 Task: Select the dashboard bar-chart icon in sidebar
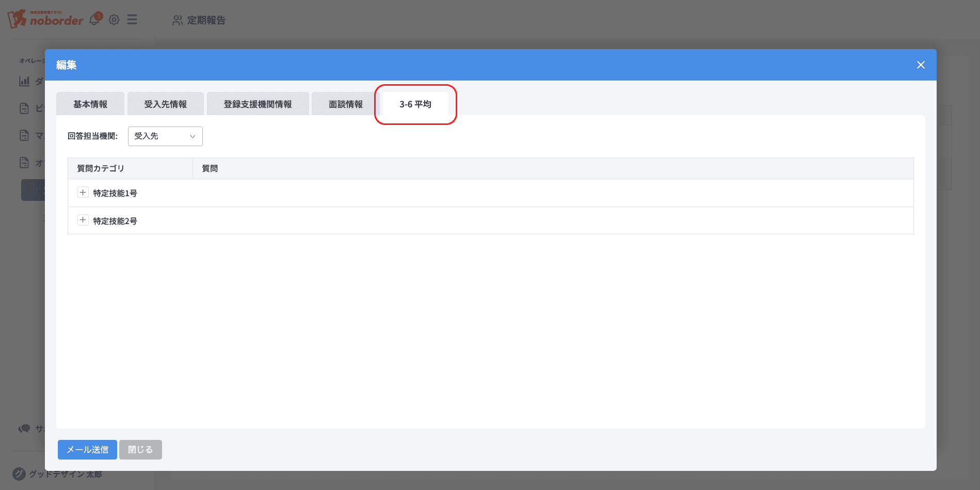pos(24,81)
